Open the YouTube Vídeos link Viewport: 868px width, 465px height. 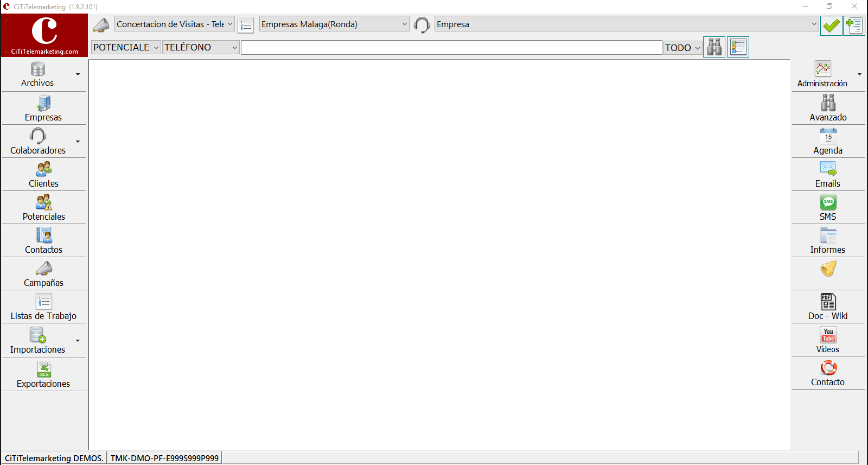[x=828, y=340]
